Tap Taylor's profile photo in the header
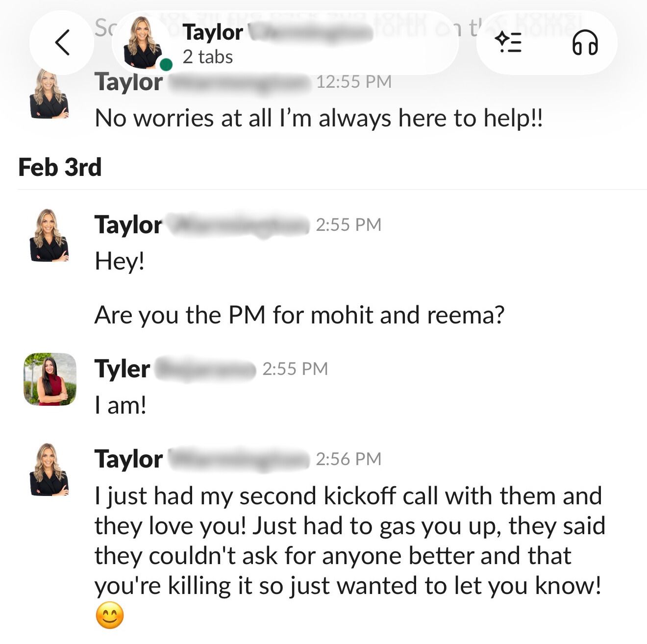The image size is (647, 644). 143,43
